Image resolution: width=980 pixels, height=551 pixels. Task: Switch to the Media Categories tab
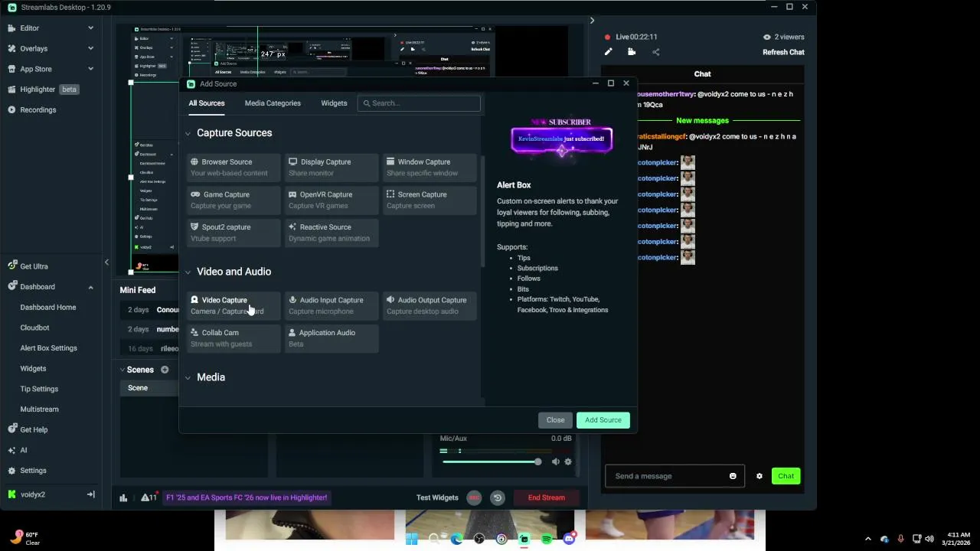pos(273,103)
